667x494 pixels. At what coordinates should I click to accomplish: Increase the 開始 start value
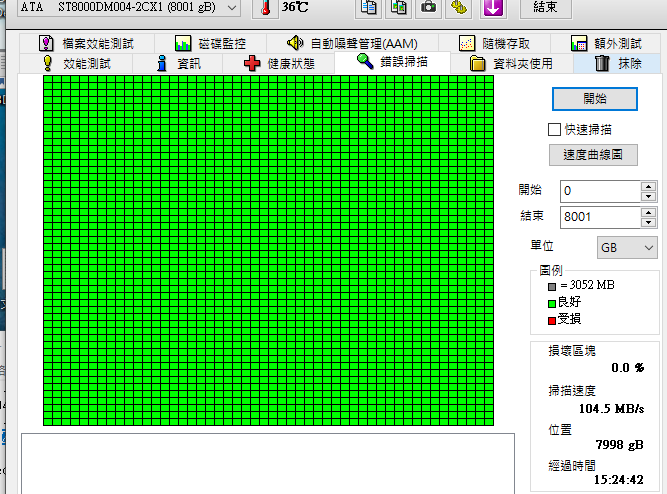[649, 186]
